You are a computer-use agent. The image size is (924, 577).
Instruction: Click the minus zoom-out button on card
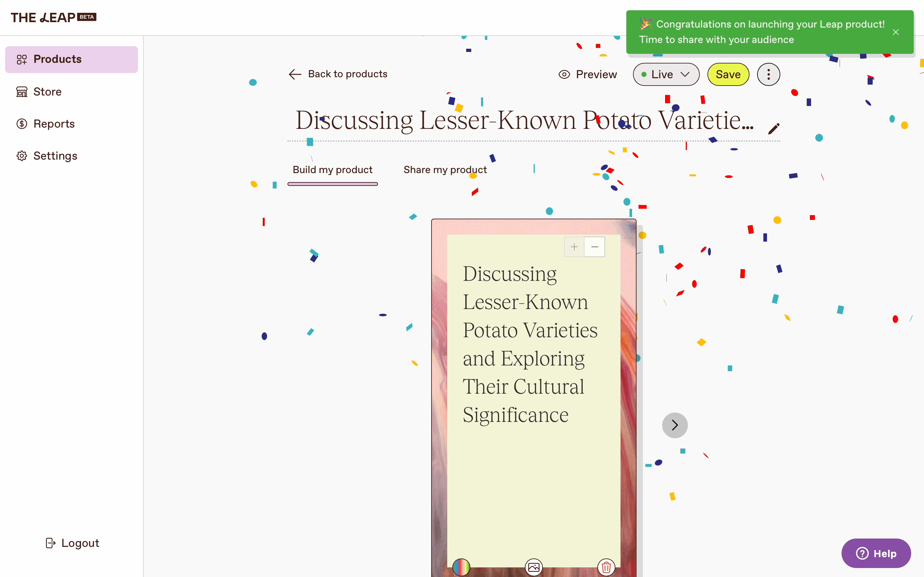point(595,247)
